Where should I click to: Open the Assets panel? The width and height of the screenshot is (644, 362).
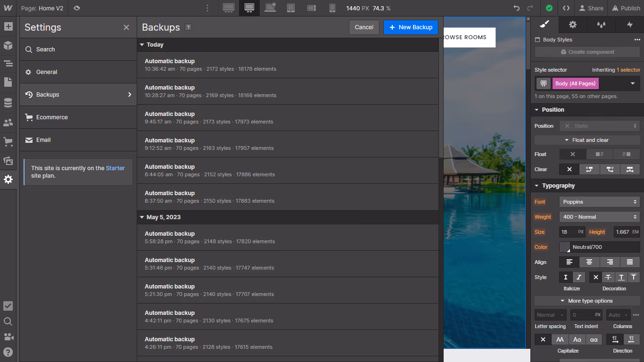[x=8, y=161]
